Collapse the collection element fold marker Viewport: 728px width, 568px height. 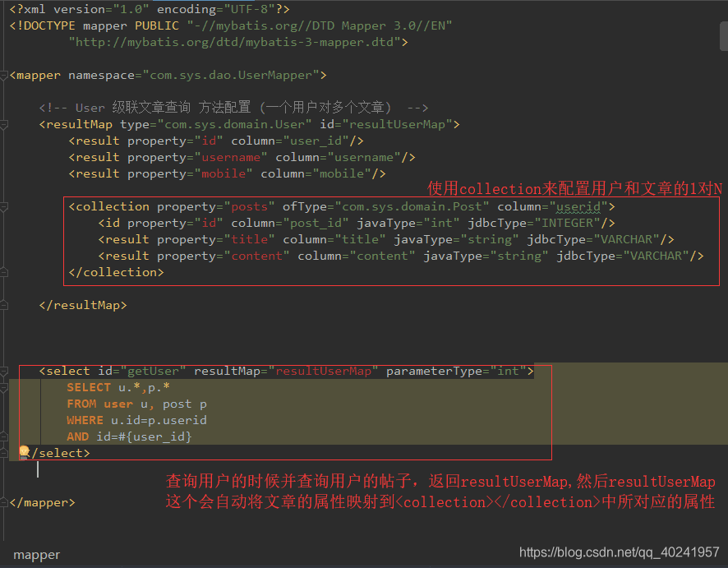pyautogui.click(x=4, y=206)
